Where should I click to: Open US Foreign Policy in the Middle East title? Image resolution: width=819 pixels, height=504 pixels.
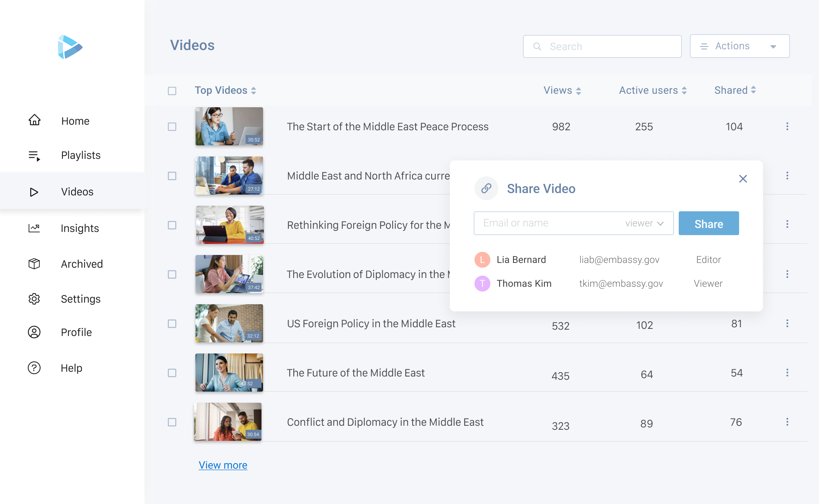pos(371,324)
